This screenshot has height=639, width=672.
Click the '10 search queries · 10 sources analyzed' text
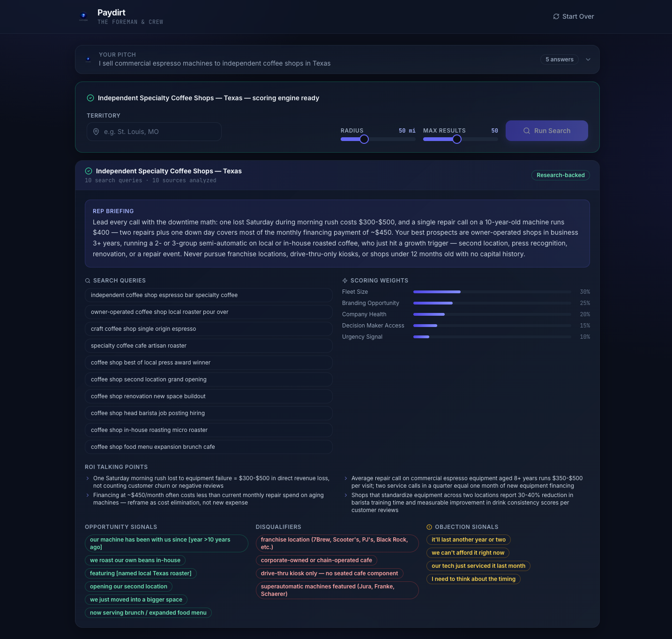pos(150,180)
